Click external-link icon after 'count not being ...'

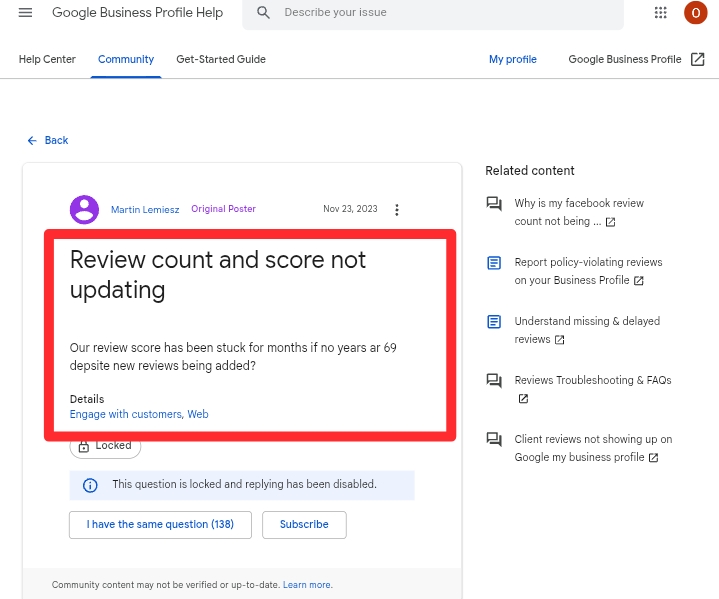pos(610,222)
